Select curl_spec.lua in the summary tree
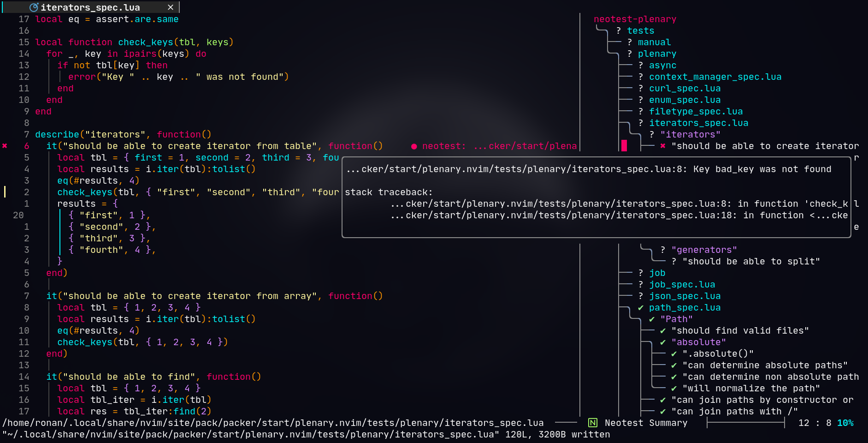868x443 pixels. [685, 88]
